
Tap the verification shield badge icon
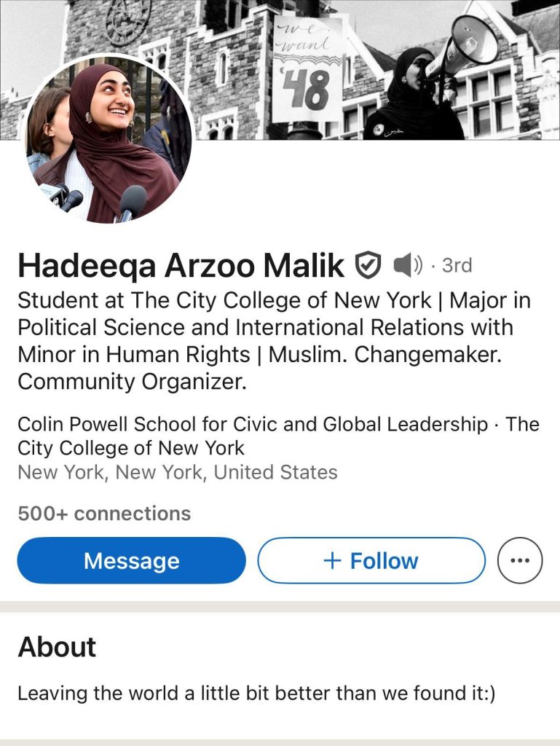click(x=368, y=266)
